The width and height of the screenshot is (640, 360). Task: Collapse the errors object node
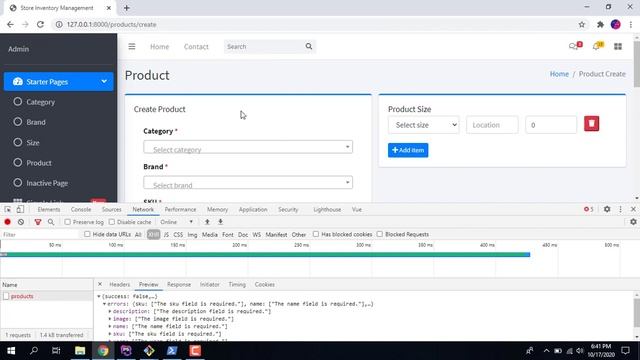coord(104,304)
